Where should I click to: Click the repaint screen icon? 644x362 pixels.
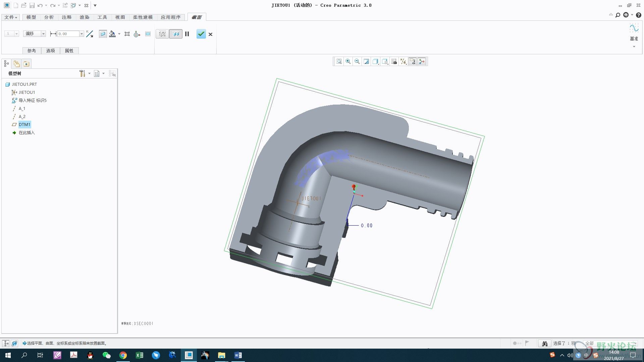coord(366,61)
